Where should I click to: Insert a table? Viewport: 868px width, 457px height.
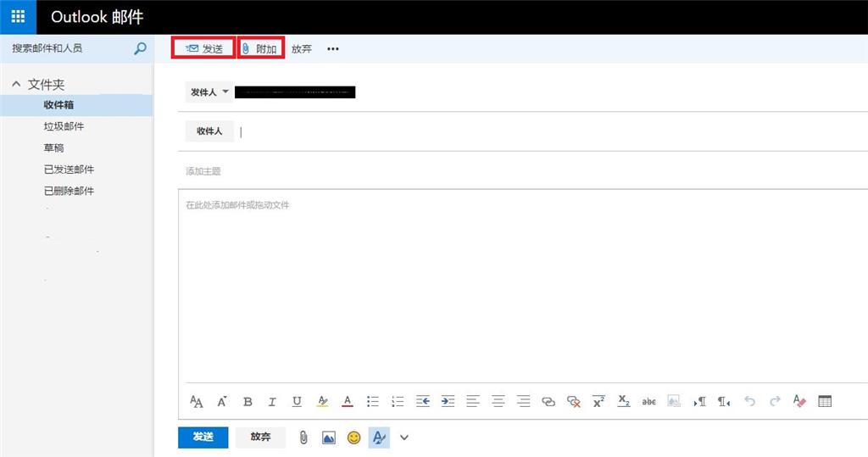[825, 401]
